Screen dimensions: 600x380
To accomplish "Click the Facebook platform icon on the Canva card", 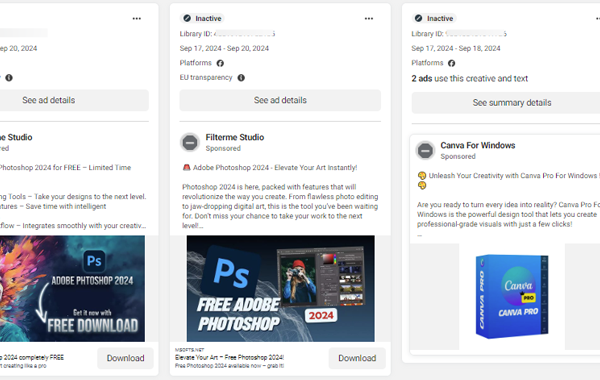I will [x=452, y=63].
